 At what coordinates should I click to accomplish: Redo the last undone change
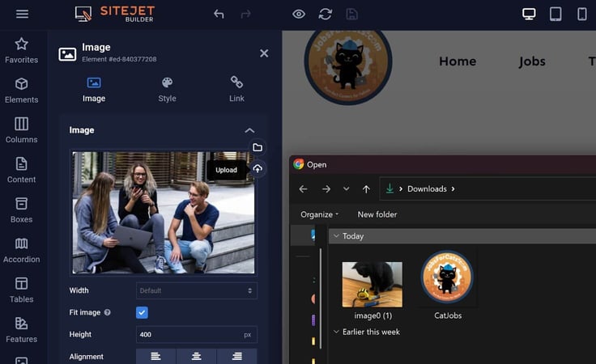(x=245, y=15)
